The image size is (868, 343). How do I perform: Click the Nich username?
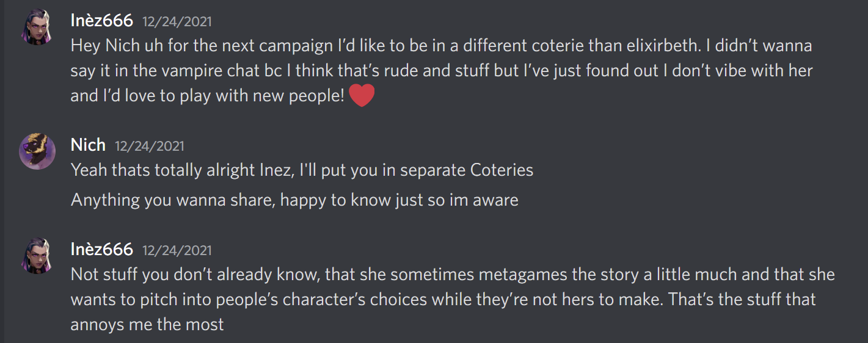coord(88,145)
